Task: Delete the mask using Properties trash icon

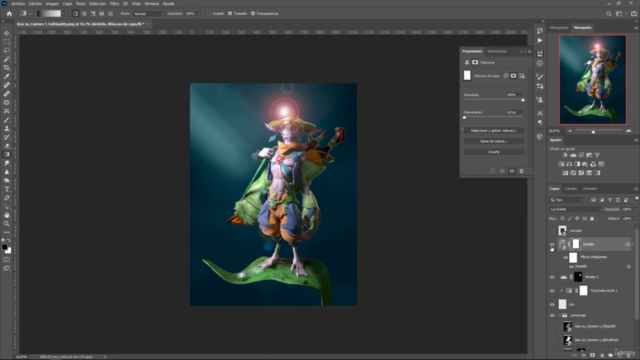Action: [521, 171]
